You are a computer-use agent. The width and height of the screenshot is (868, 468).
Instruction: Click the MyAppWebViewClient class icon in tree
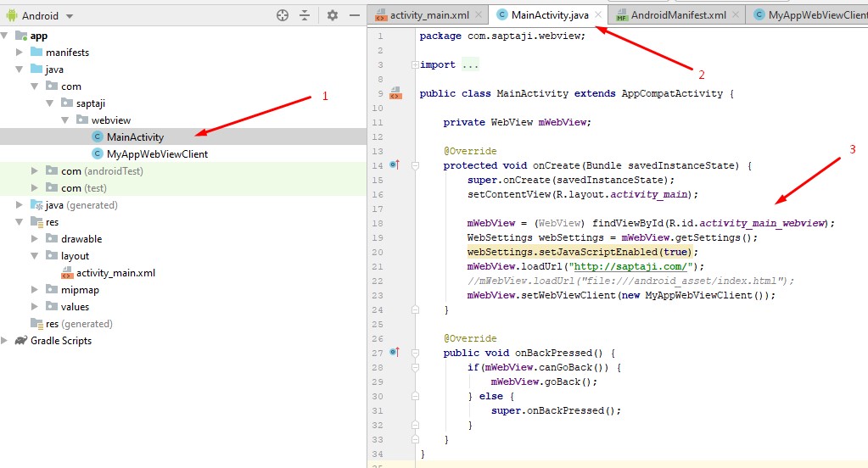click(98, 153)
